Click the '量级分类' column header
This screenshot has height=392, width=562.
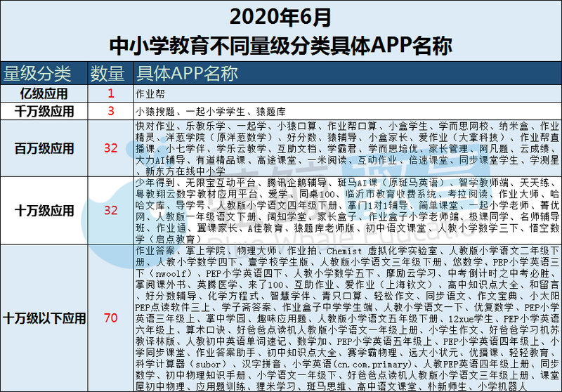pos(37,74)
